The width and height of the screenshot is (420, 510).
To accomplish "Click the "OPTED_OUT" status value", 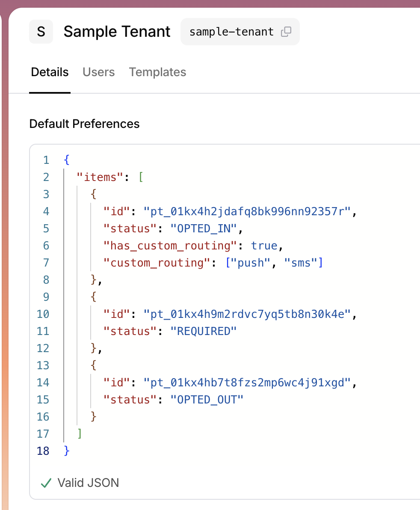I will pos(207,400).
